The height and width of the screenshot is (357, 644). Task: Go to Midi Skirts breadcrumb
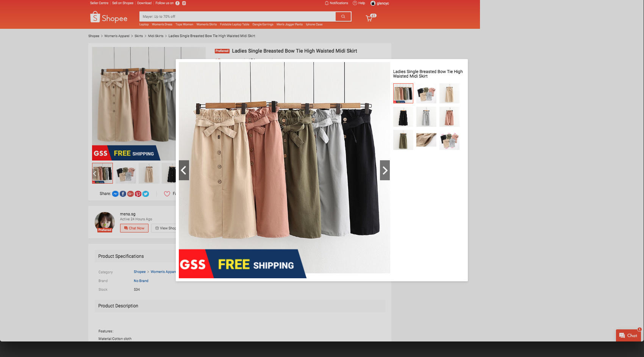coord(156,36)
